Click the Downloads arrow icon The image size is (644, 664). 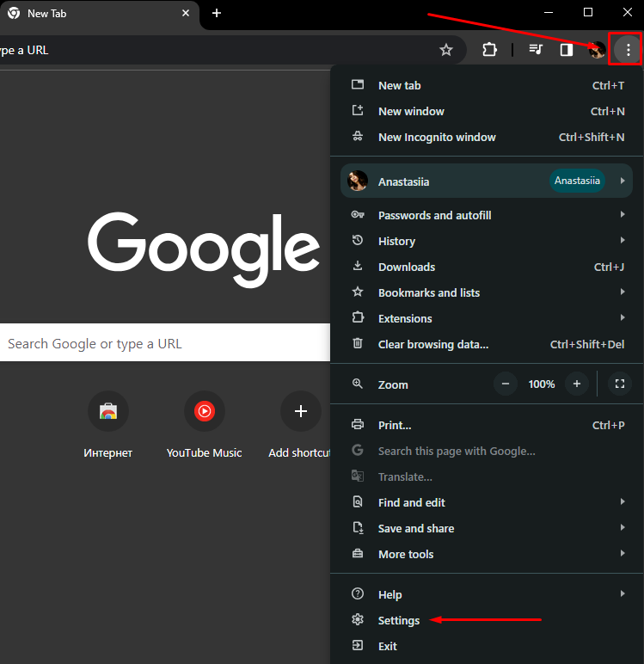(x=358, y=266)
